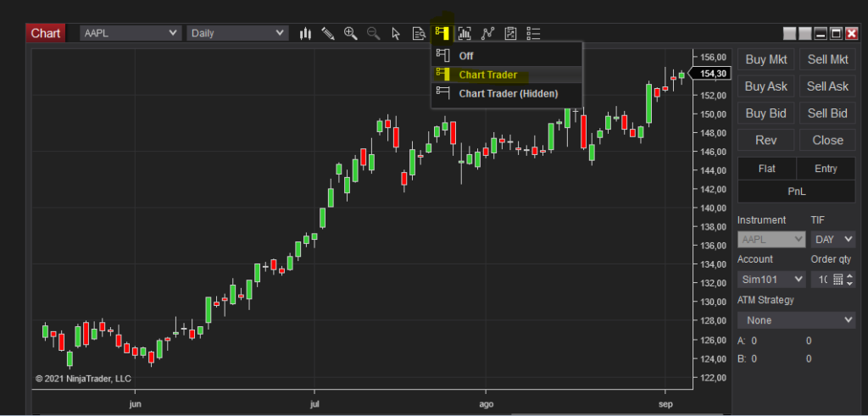This screenshot has width=868, height=416.
Task: Click the PnL cell
Action: (797, 191)
